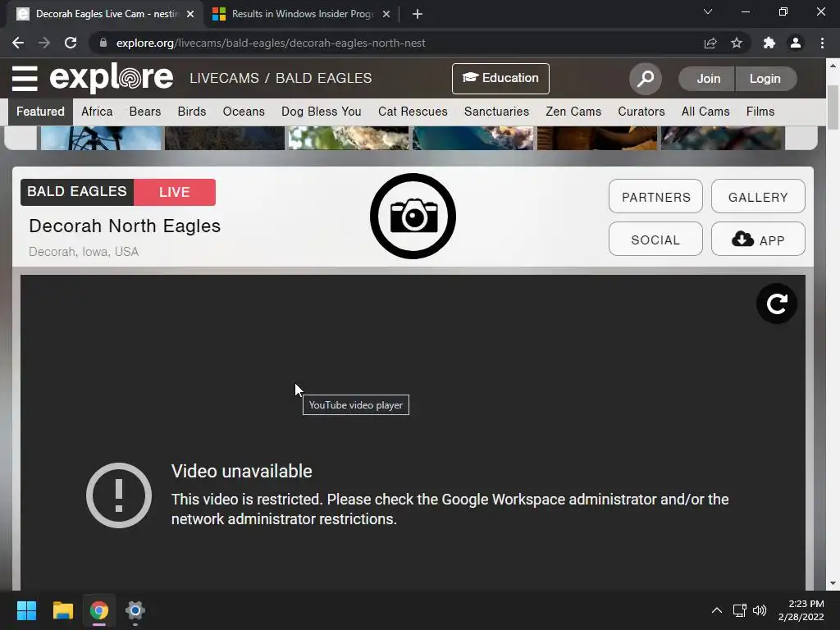Open the taskbar clock and date
The image size is (840, 630).
coord(801,610)
